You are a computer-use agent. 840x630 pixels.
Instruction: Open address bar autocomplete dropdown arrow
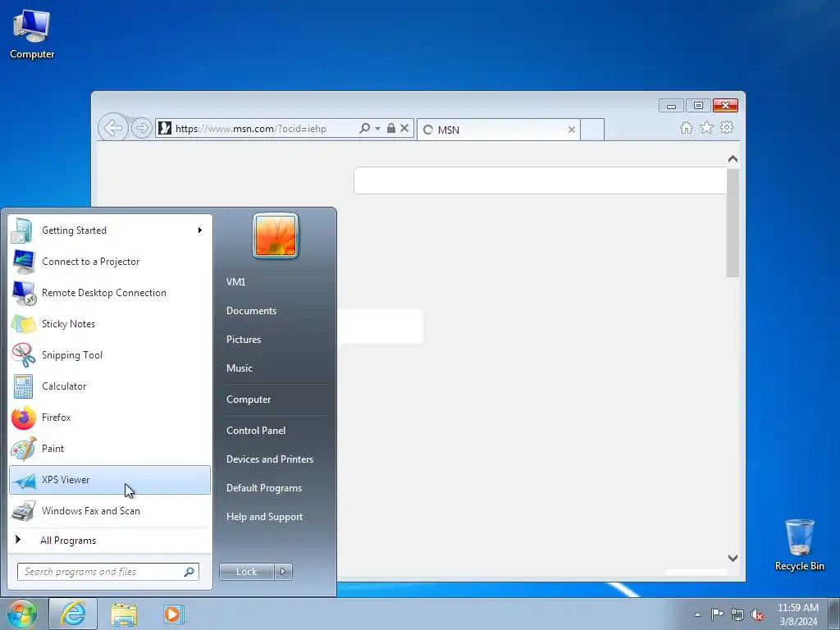point(377,128)
